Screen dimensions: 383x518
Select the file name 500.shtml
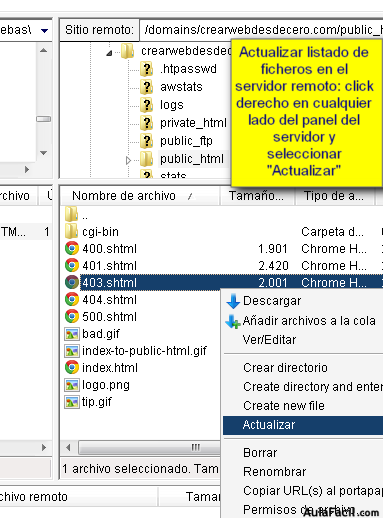click(109, 317)
